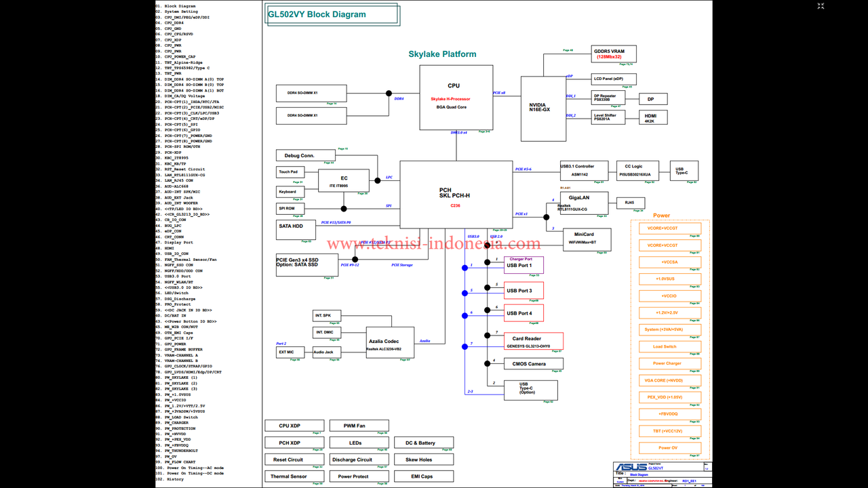
Task: Click the USB3.1 Controller ASM1142 block
Action: pos(584,171)
